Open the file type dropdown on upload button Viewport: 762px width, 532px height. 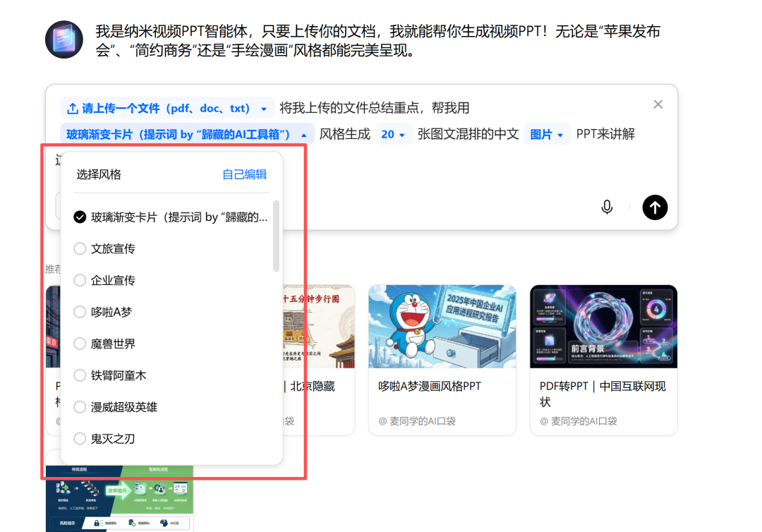coord(264,108)
